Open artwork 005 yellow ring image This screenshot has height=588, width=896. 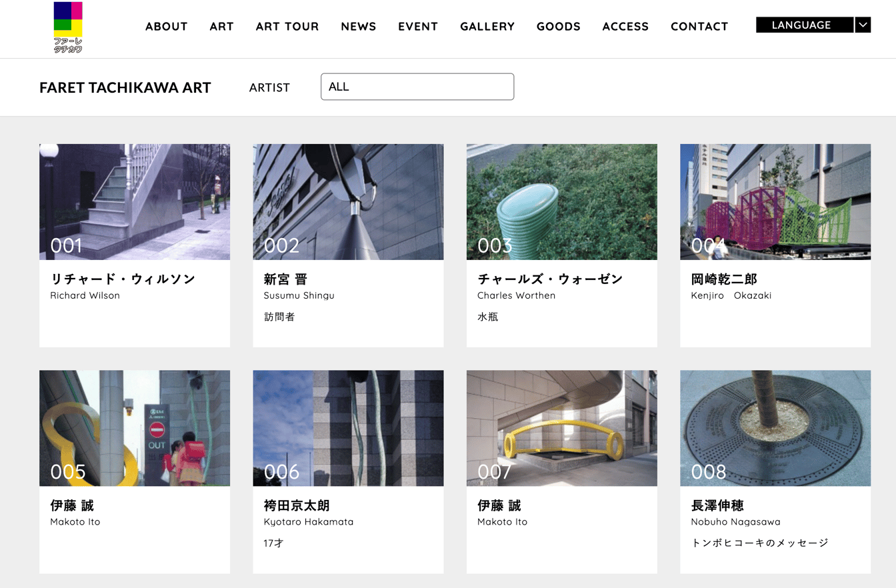point(135,428)
